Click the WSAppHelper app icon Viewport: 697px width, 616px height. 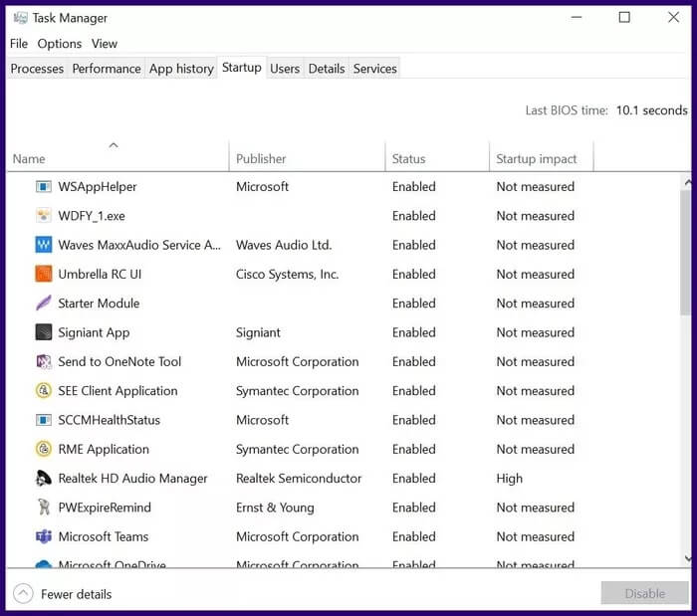pos(44,186)
